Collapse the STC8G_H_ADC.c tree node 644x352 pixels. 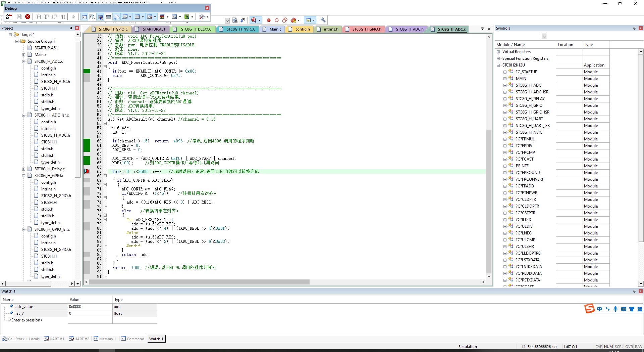pos(23,61)
